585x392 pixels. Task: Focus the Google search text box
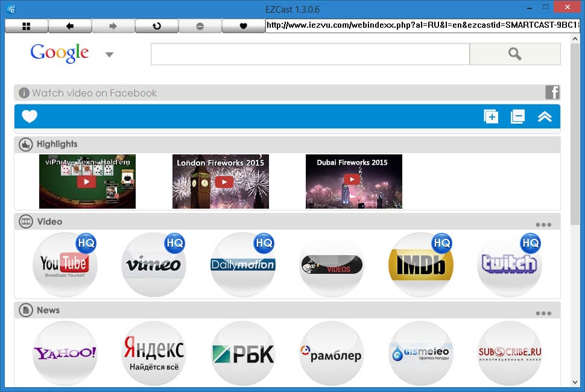coord(310,54)
